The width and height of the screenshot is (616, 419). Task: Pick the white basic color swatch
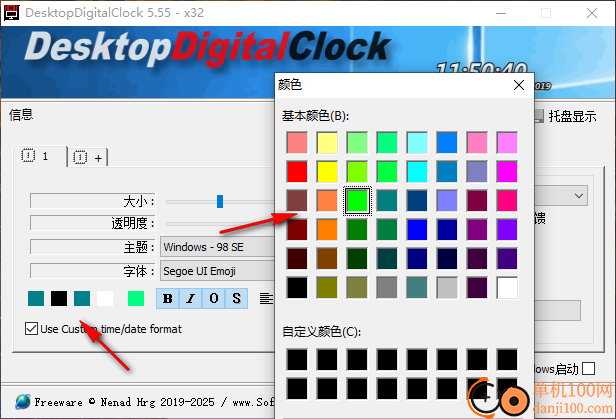(x=507, y=288)
